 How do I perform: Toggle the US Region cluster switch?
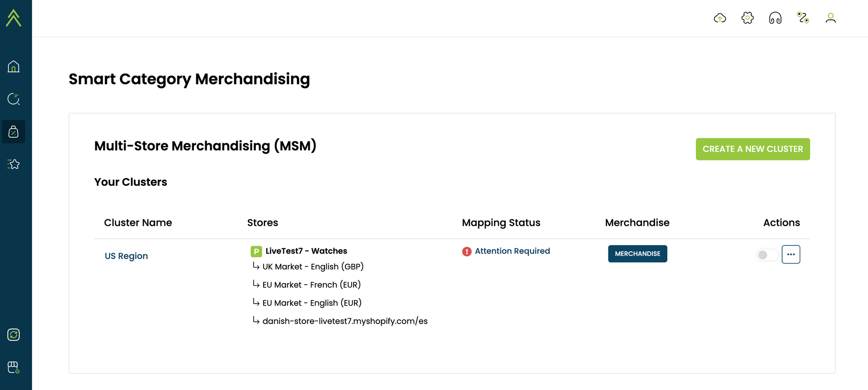[767, 255]
